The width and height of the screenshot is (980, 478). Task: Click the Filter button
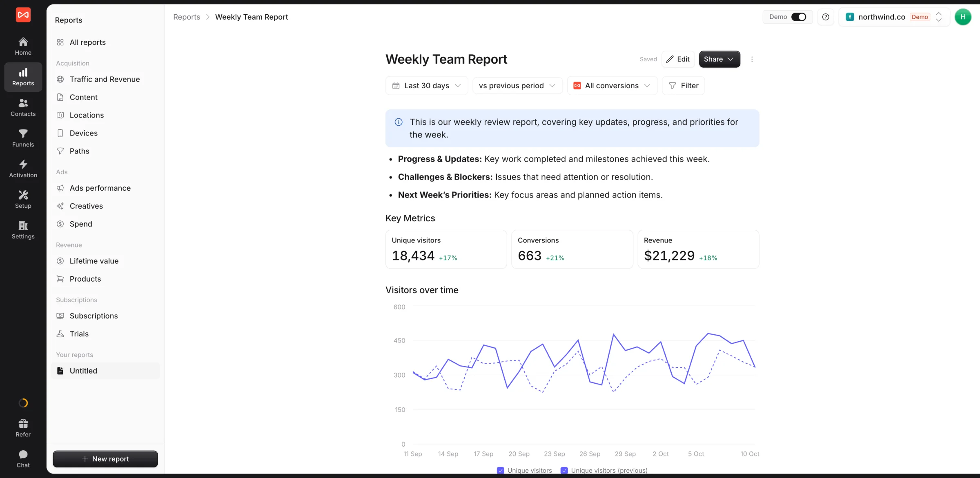pos(684,86)
